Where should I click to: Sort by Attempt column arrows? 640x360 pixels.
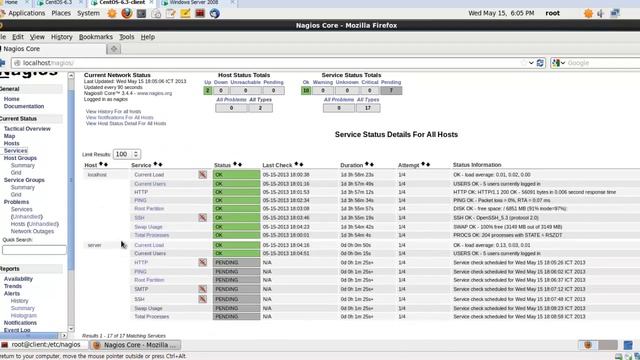point(426,164)
